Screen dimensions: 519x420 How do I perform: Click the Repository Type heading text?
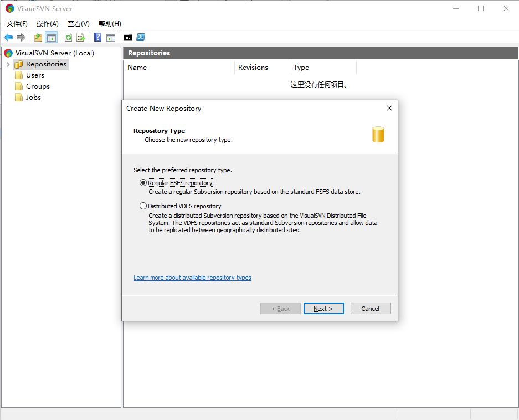point(159,131)
